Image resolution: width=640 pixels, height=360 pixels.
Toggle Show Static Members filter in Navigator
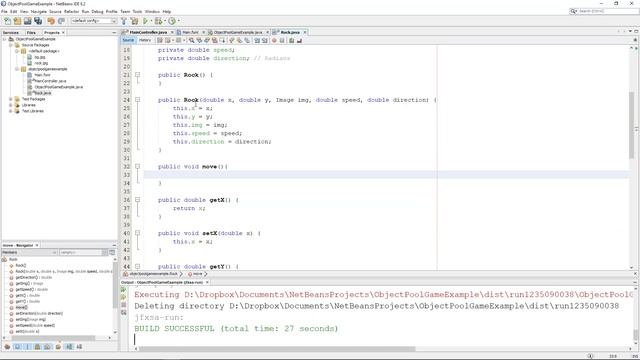click(27, 347)
